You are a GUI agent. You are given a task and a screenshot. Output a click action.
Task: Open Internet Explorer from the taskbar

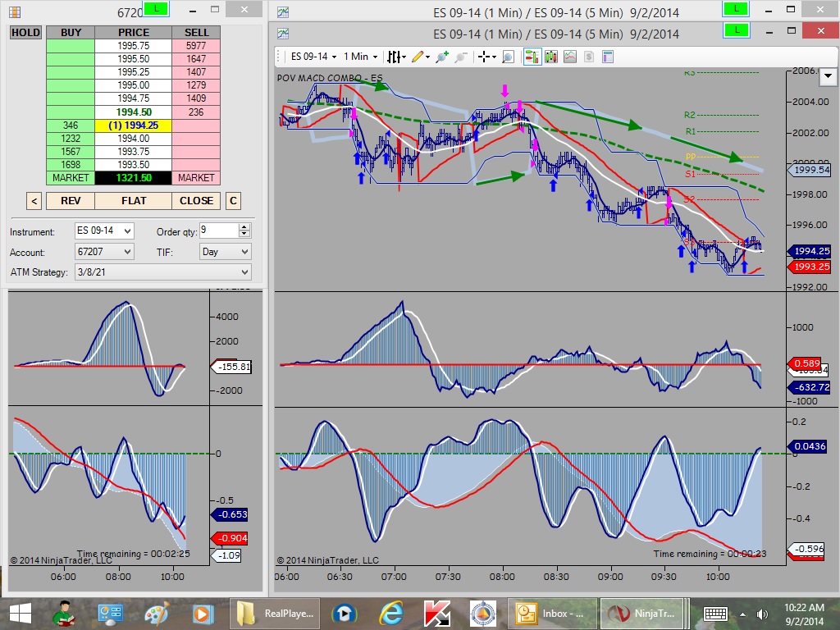pyautogui.click(x=391, y=614)
